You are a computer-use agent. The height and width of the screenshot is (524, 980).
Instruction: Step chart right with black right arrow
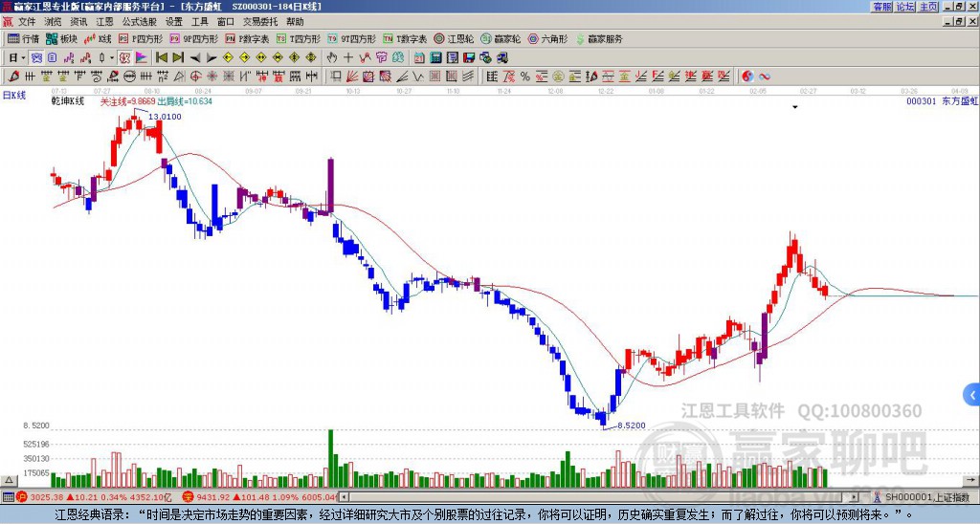tap(212, 57)
